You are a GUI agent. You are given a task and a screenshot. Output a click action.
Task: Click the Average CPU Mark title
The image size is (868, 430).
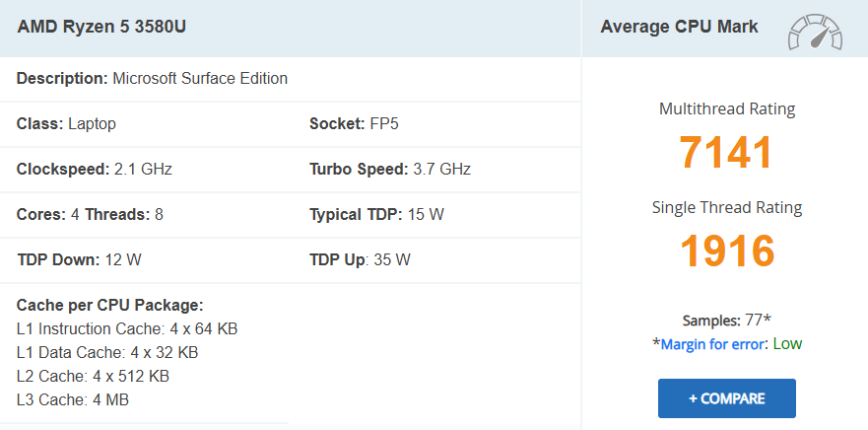pos(679,27)
